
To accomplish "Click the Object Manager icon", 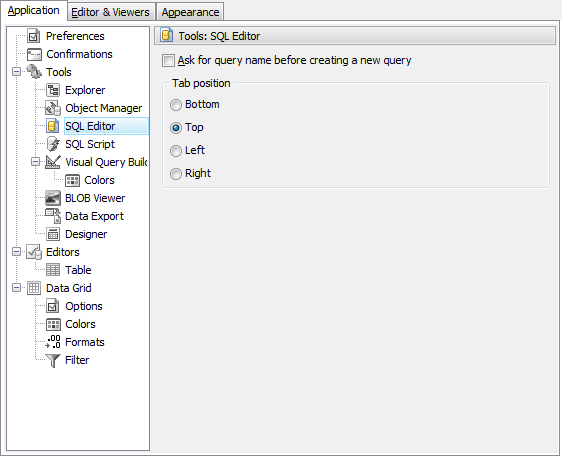I will 53,108.
